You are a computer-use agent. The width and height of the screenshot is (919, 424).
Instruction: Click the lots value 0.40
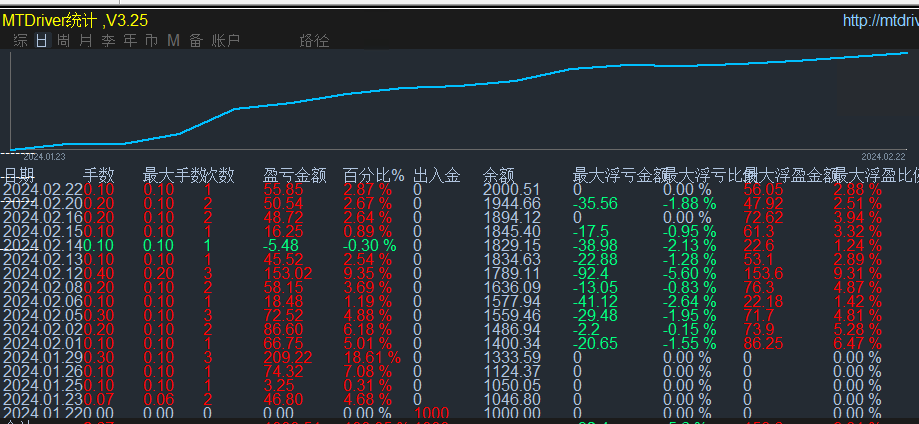click(99, 273)
